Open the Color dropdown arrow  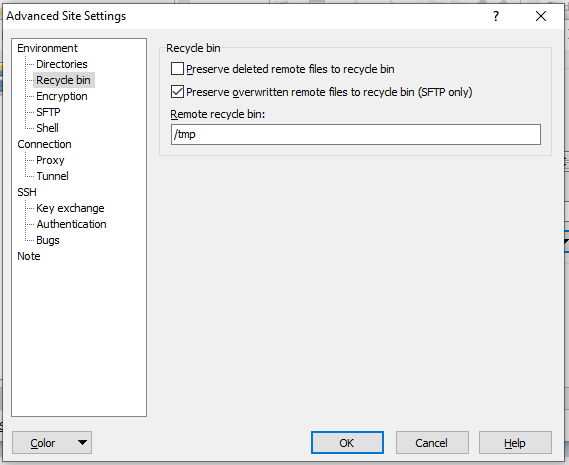click(82, 442)
